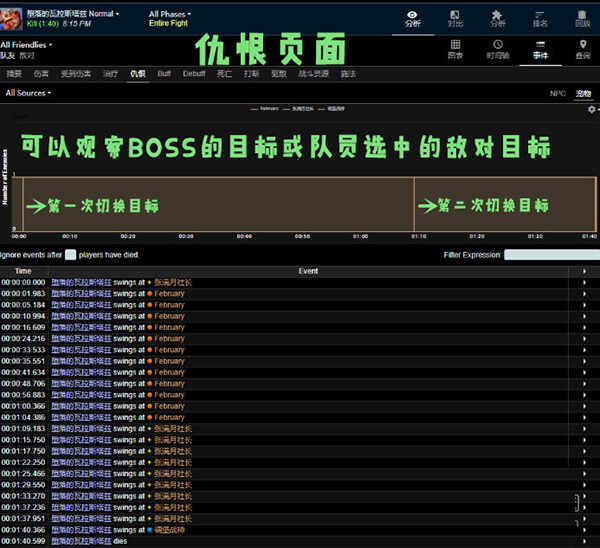
Task: Toggle the third chart legend entry
Action: [331, 109]
